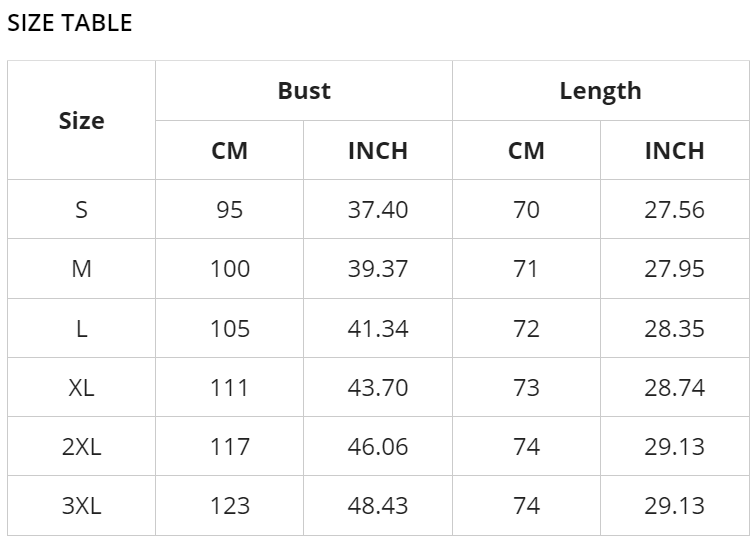Viewport: 753px width, 544px height.
Task: Select the M size row label
Action: [82, 269]
